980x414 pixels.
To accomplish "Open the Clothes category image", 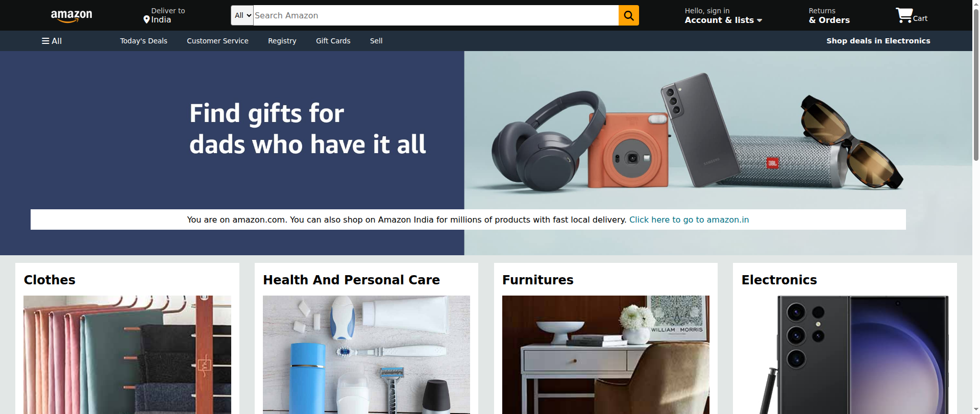I will click(x=127, y=355).
